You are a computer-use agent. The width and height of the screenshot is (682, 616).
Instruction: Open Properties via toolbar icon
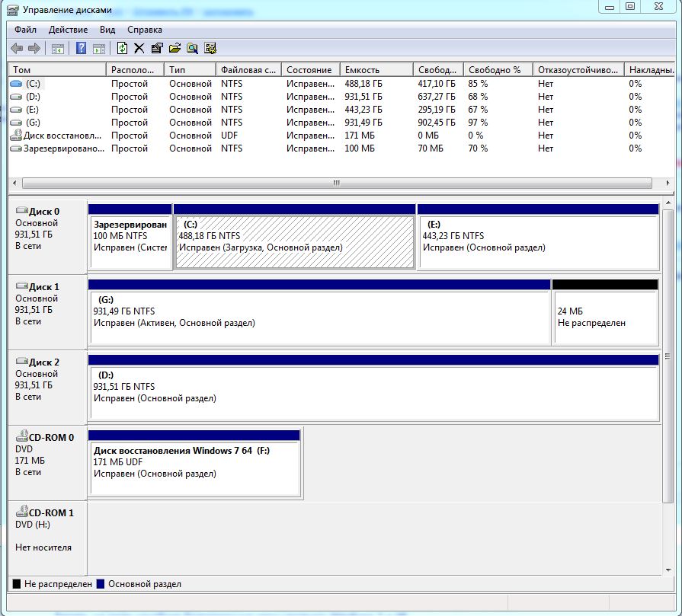[x=157, y=49]
